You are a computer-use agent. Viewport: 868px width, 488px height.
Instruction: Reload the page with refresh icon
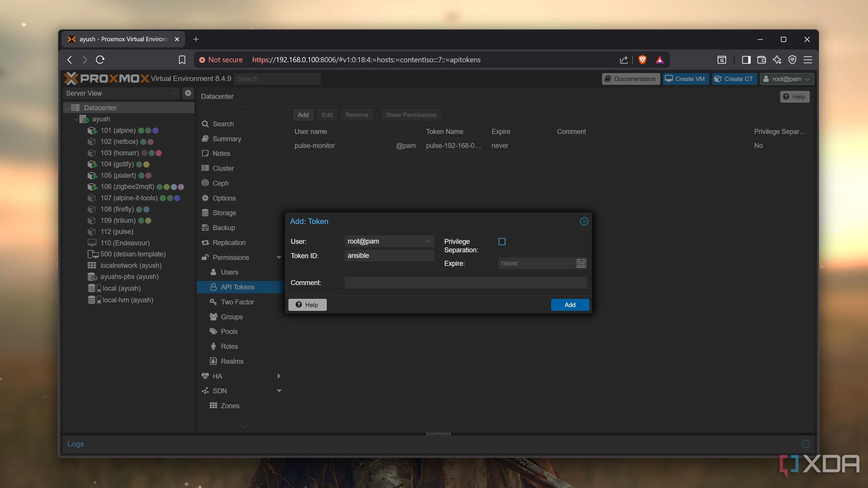click(x=100, y=60)
